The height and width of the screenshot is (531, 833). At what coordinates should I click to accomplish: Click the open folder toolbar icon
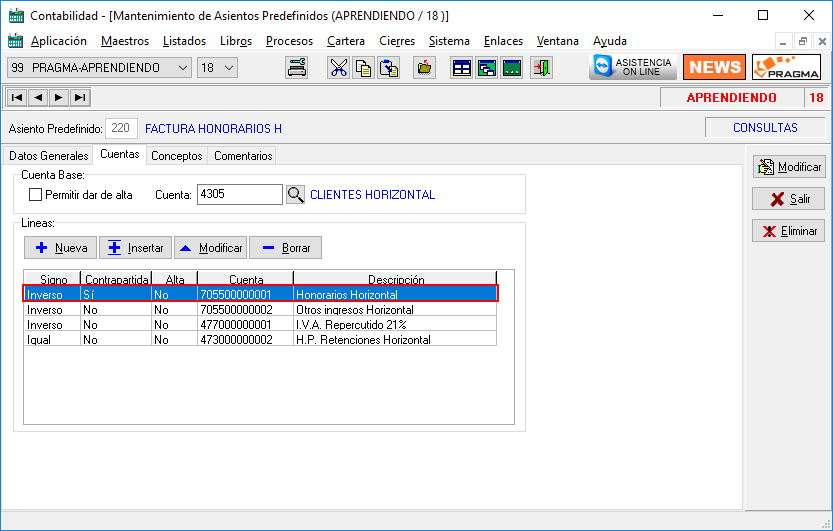pyautogui.click(x=425, y=68)
